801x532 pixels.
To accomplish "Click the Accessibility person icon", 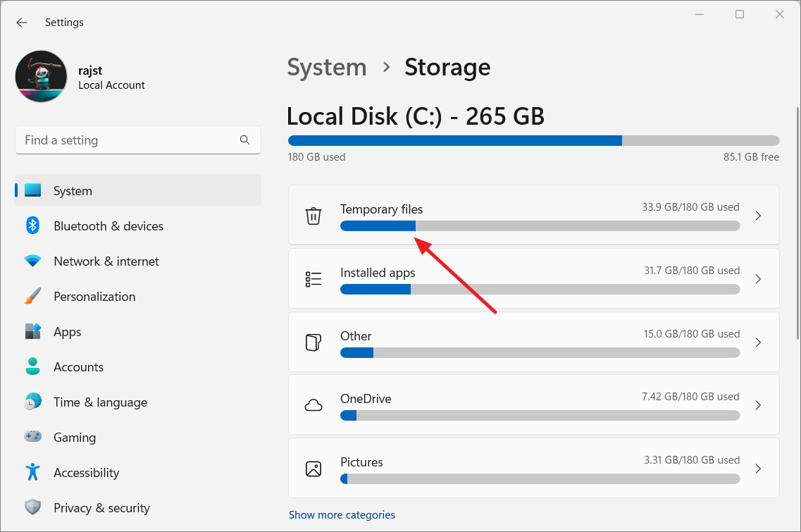I will point(32,472).
